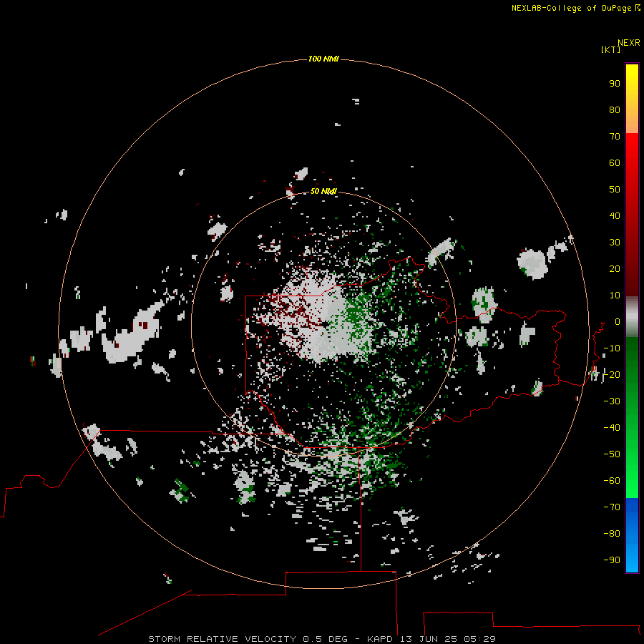Click the -30 value on the velocity scale

pyautogui.click(x=612, y=401)
